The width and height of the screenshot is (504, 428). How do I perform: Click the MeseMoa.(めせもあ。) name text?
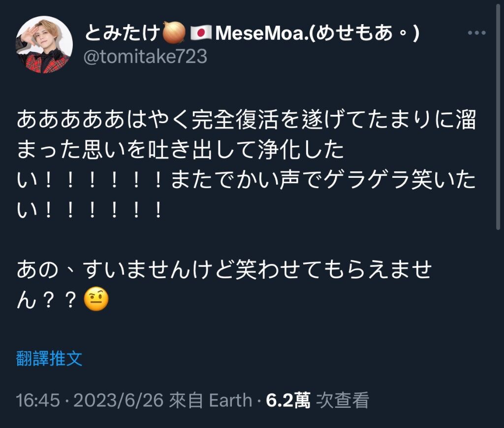[x=317, y=33]
